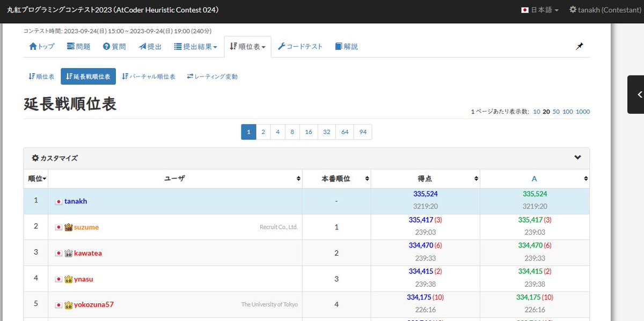Click the pin icon beside the tabs
Viewport: 644px width, 321px height.
pos(580,47)
